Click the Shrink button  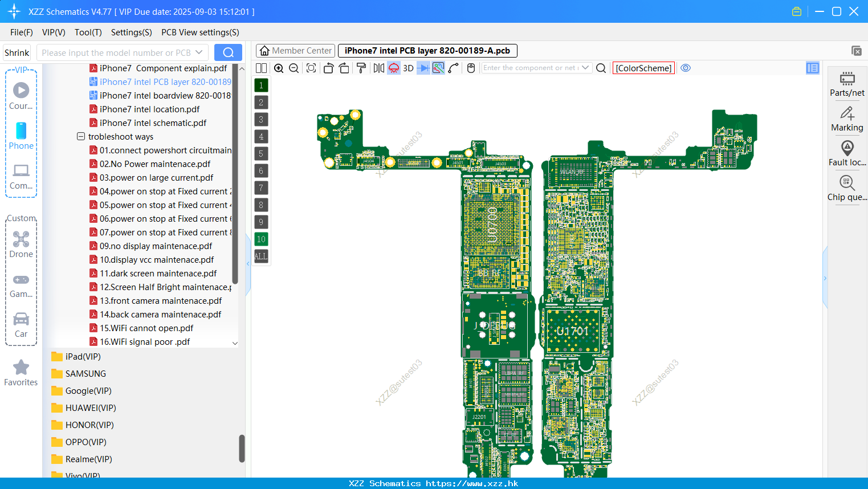click(x=17, y=52)
